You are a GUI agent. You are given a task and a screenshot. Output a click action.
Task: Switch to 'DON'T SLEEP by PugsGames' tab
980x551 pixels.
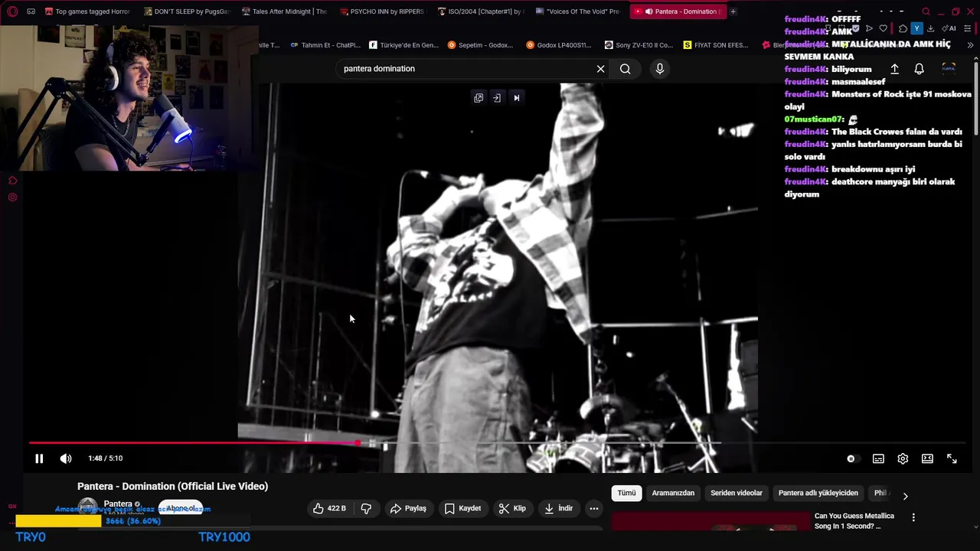point(186,11)
